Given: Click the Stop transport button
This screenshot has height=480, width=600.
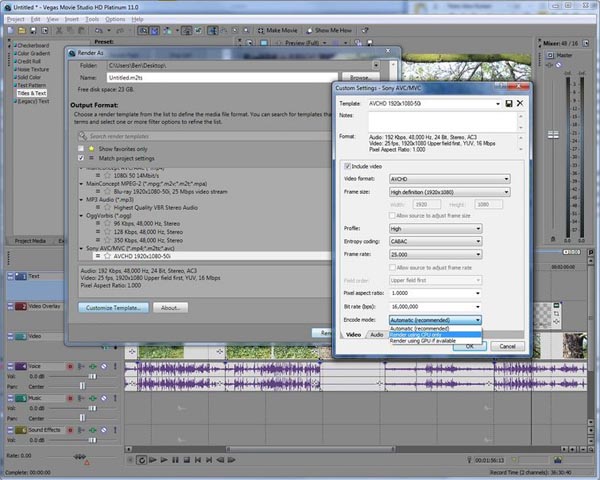Looking at the screenshot, I should click(187, 460).
